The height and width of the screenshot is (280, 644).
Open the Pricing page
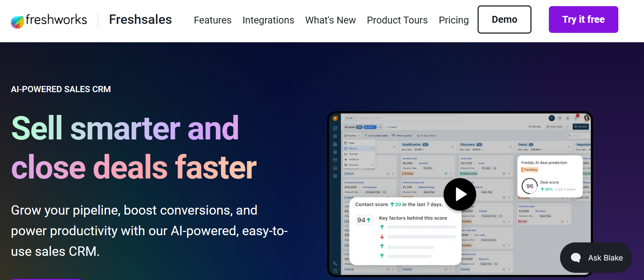(454, 20)
